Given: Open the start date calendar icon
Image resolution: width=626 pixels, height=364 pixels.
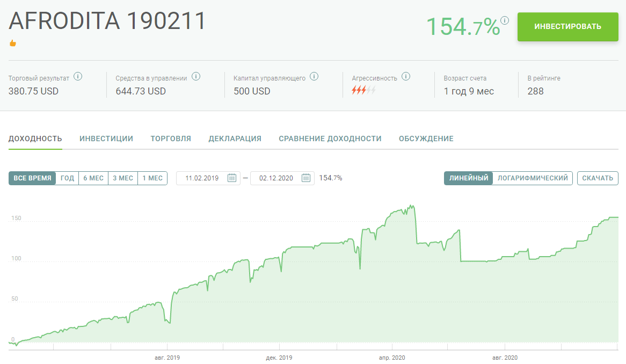Looking at the screenshot, I should point(231,178).
